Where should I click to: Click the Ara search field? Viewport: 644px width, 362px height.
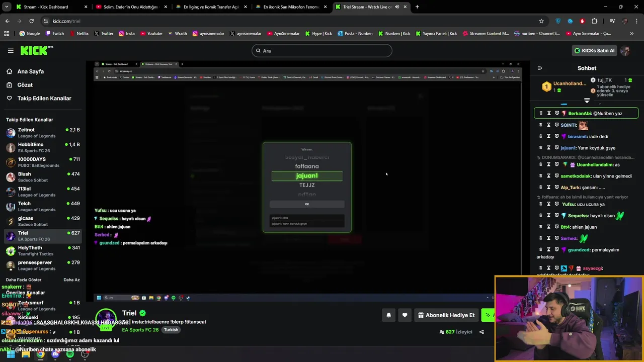(322, 50)
